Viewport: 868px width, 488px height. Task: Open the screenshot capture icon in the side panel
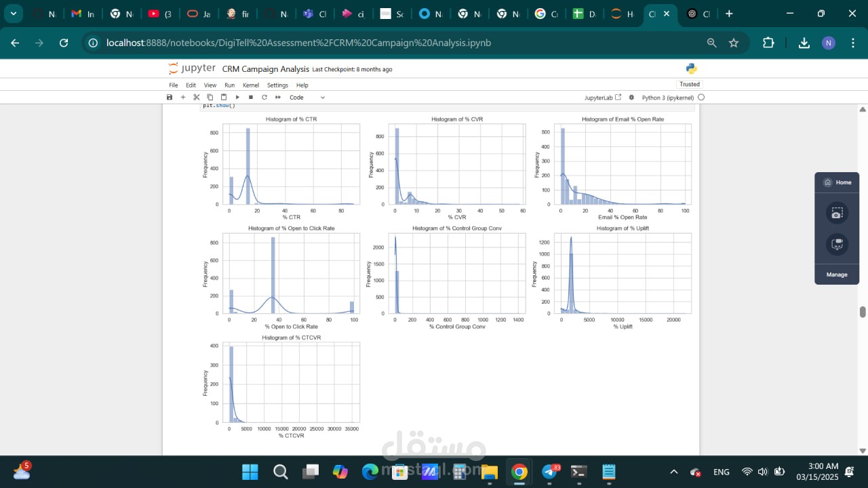(837, 213)
